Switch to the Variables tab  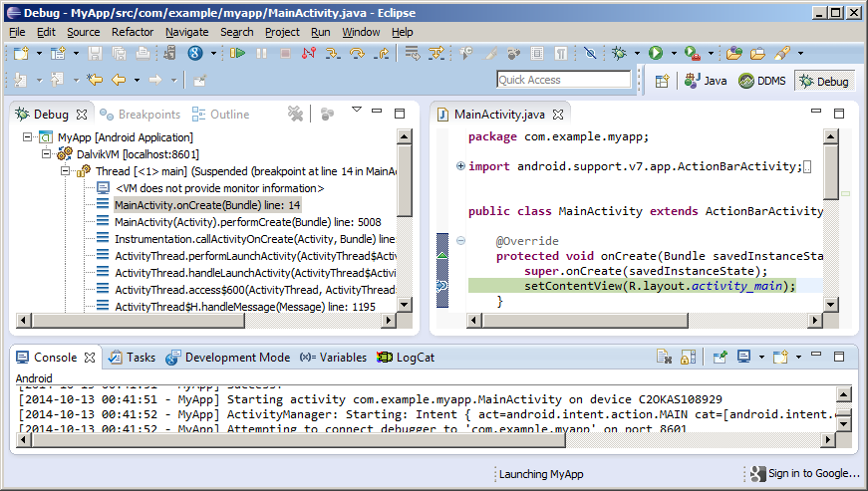click(333, 358)
